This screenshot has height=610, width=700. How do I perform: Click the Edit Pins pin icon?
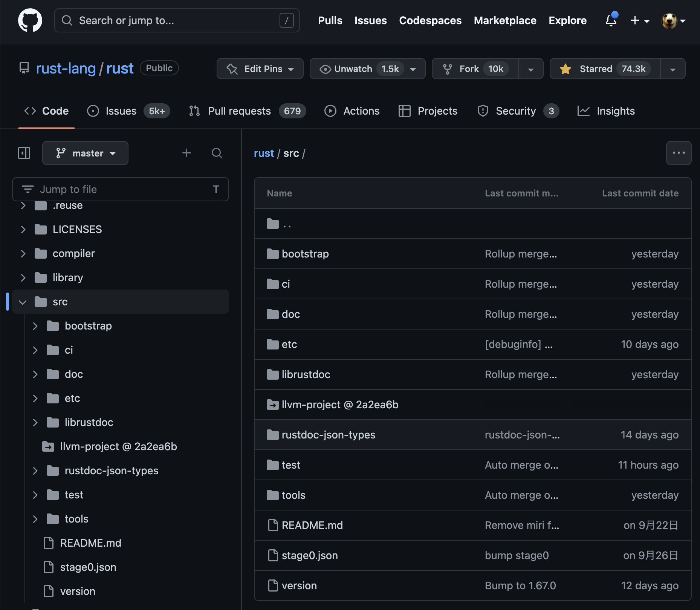pyautogui.click(x=232, y=69)
